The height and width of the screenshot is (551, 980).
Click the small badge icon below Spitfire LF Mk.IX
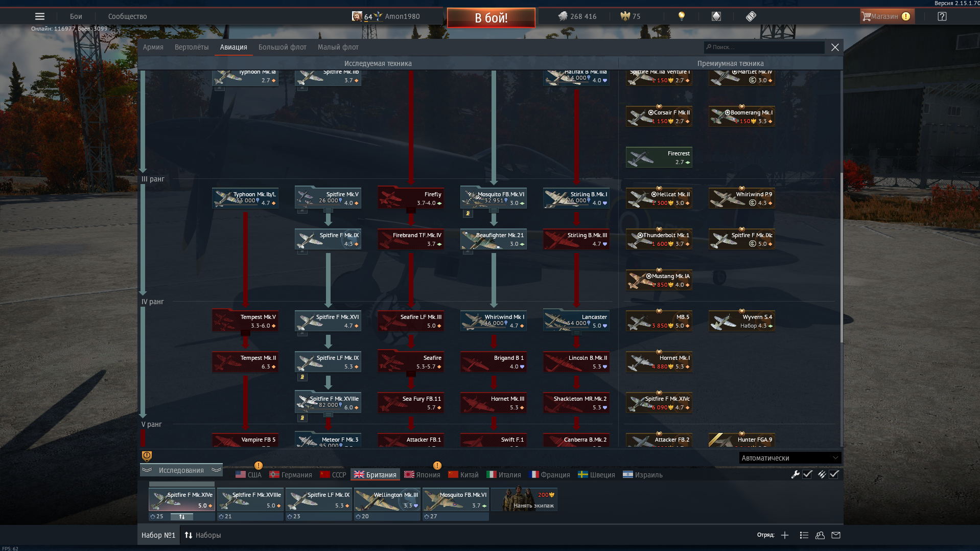[302, 377]
